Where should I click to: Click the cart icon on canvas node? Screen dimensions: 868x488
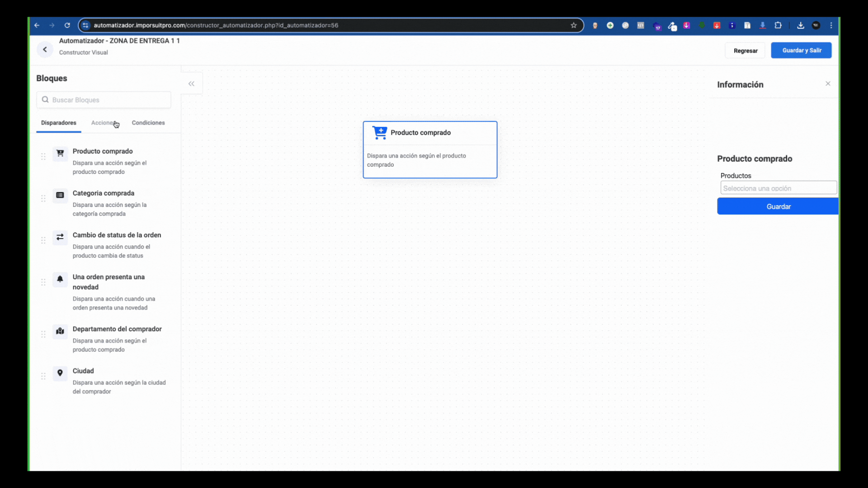(379, 132)
